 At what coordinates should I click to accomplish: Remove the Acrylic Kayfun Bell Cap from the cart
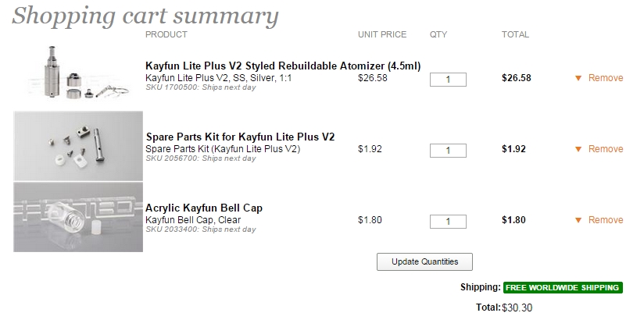coord(606,220)
